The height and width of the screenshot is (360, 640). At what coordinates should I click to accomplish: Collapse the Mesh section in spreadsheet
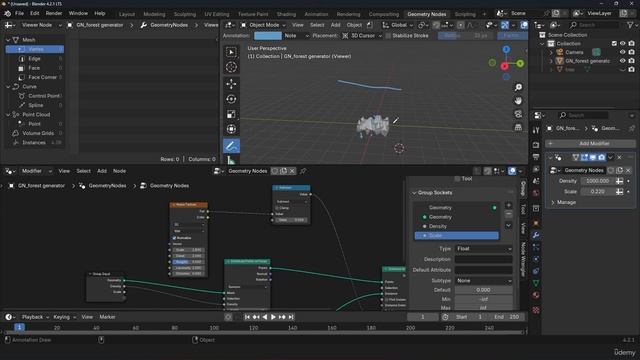(8, 40)
